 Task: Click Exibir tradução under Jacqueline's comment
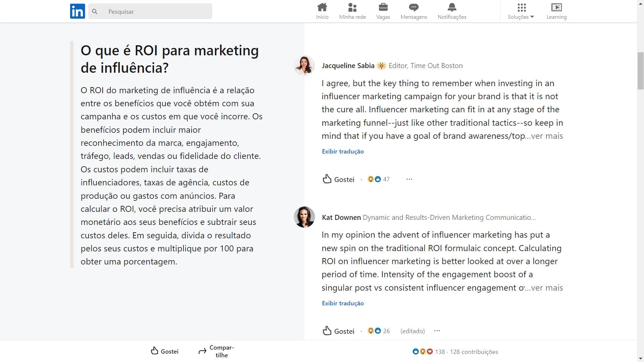point(342,152)
